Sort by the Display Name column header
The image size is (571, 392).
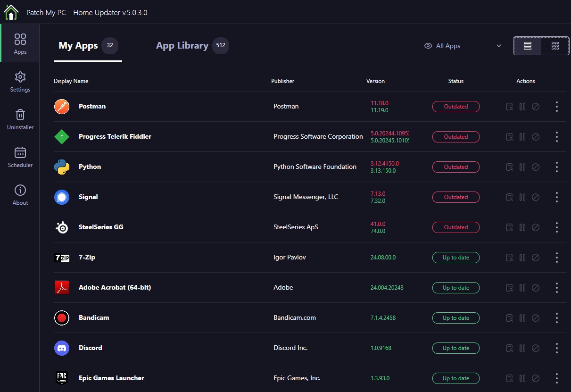(x=71, y=81)
